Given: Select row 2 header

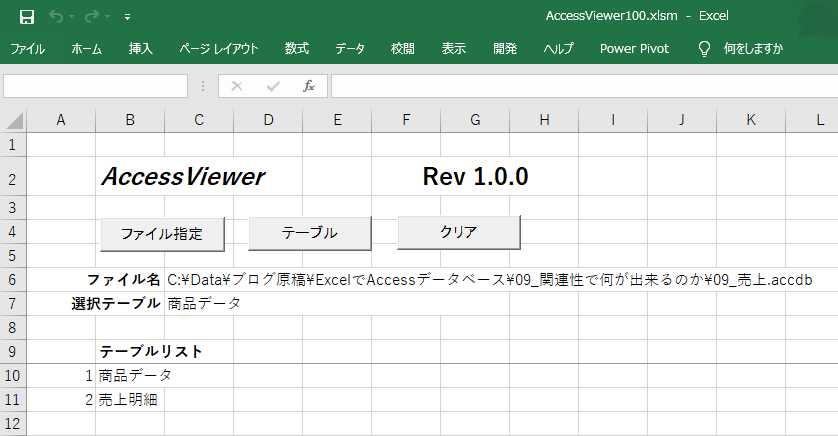Looking at the screenshot, I should [x=13, y=176].
